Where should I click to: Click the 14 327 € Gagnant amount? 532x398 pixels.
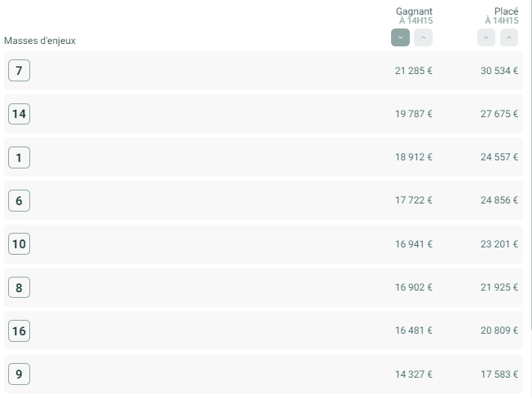[x=414, y=374]
